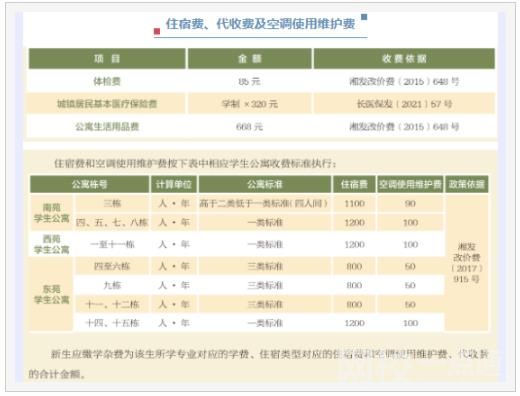This screenshot has width=520, height=396.
Task: Click the amount in the 体检费 row
Action: coord(249,81)
